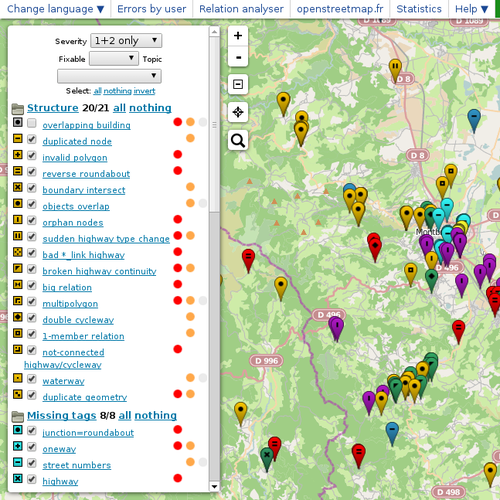Open the 1-member relation link
The width and height of the screenshot is (500, 500).
(83, 336)
